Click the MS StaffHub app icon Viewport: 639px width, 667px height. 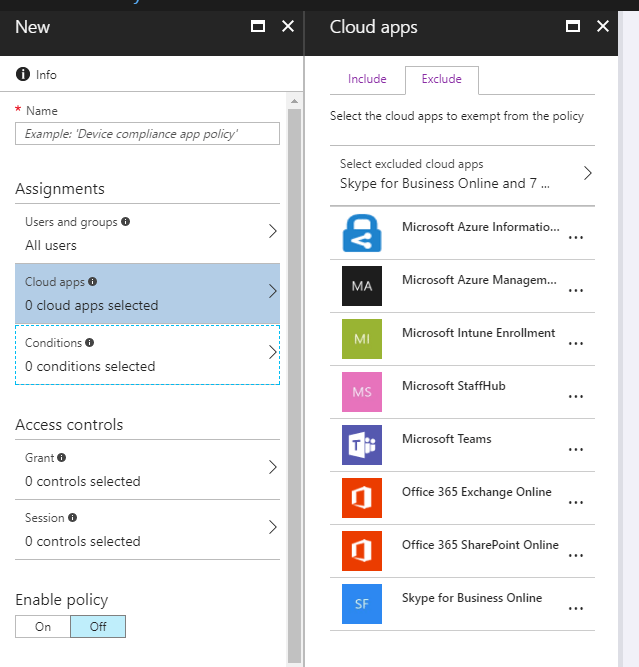(x=362, y=392)
